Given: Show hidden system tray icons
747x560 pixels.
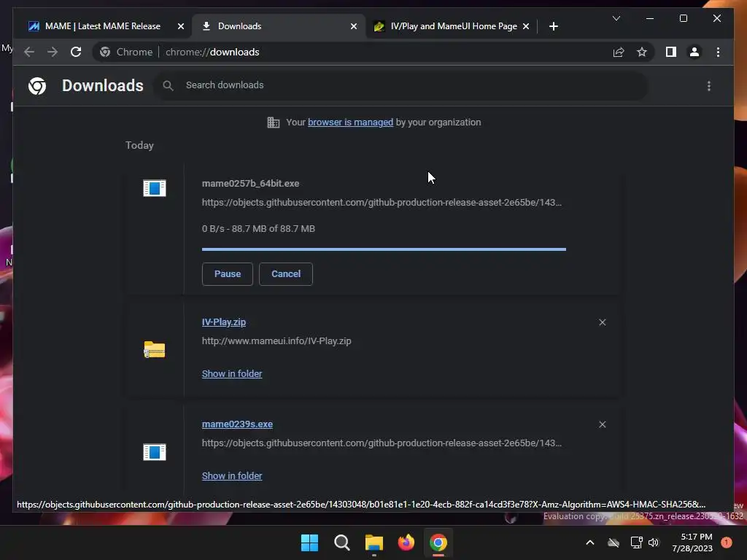Looking at the screenshot, I should click(589, 542).
